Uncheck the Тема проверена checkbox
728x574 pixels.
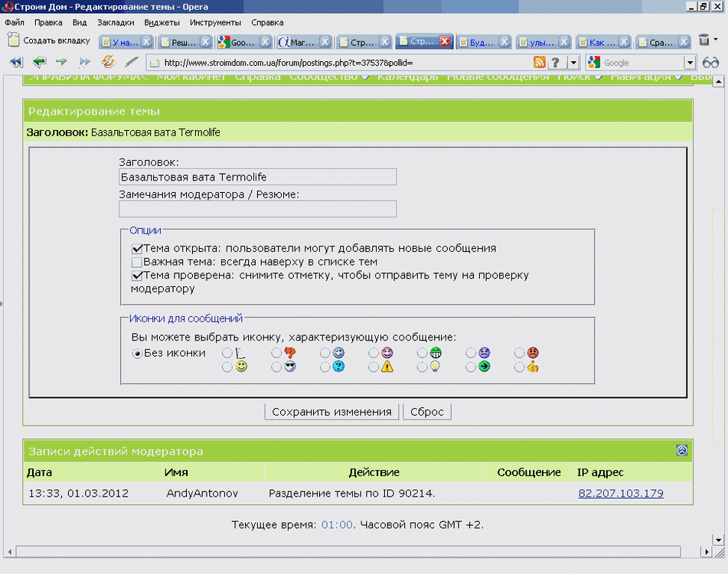click(x=136, y=276)
